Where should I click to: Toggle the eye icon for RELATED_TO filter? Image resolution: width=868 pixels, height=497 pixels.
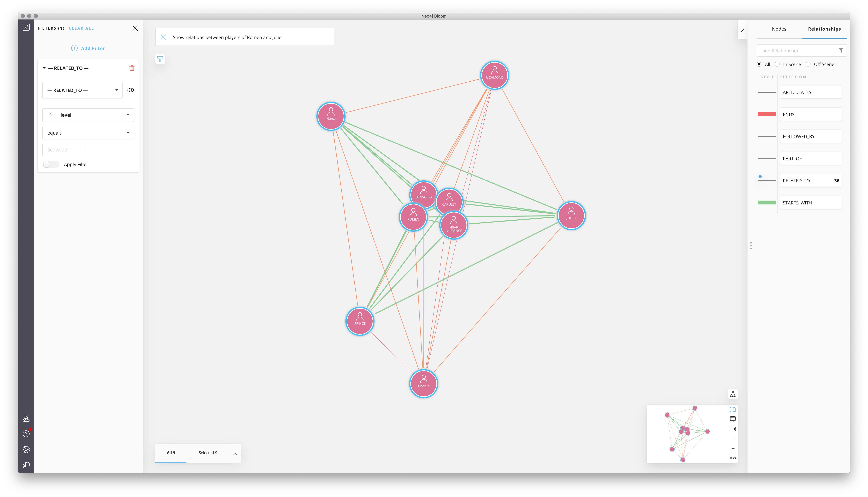[131, 90]
